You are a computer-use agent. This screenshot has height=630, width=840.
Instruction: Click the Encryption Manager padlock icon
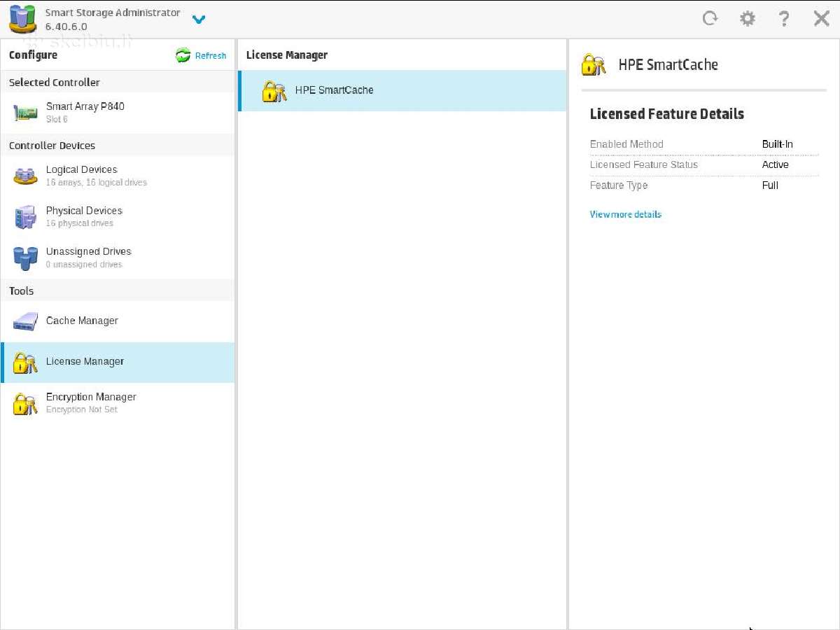point(26,404)
